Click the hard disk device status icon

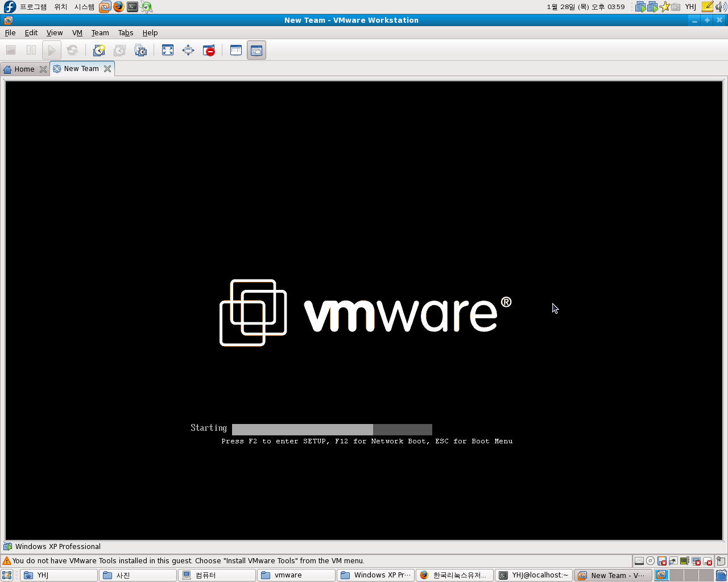(x=639, y=561)
